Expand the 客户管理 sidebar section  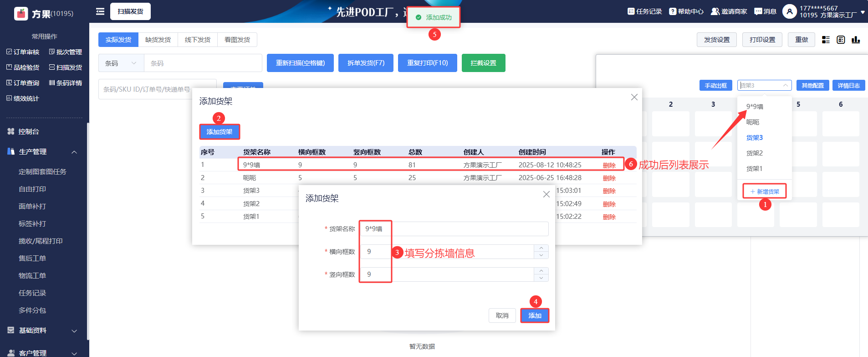[x=74, y=353]
